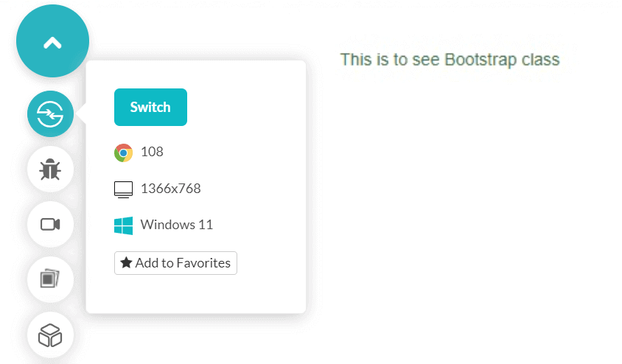Open the bug report icon
The image size is (622, 364).
point(50,170)
